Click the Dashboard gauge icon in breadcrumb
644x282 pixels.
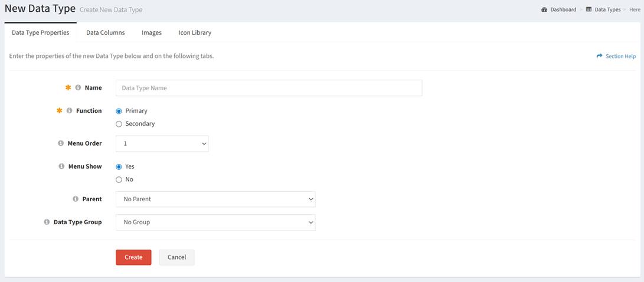coord(545,9)
